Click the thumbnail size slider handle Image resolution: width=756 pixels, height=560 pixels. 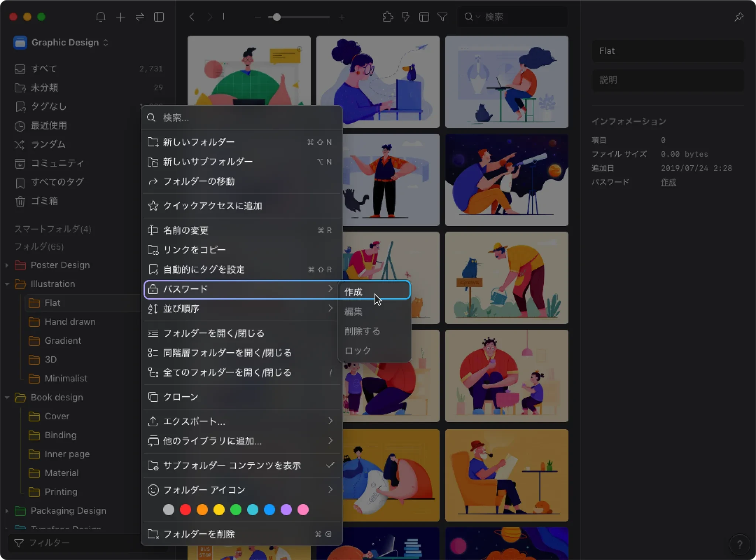[276, 17]
